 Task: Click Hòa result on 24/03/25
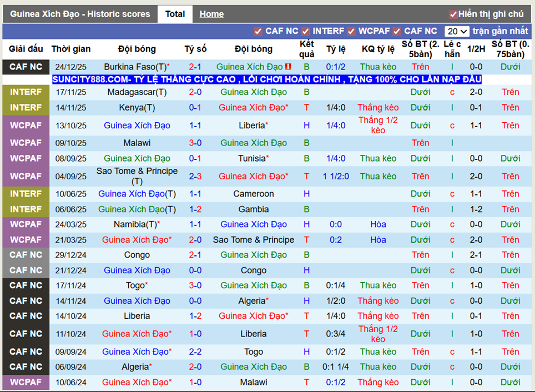378,224
